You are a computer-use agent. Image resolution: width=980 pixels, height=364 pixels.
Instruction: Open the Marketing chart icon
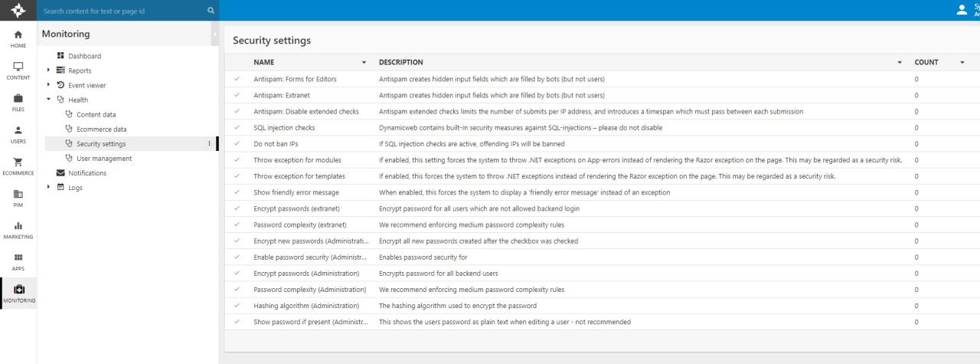coord(18,230)
